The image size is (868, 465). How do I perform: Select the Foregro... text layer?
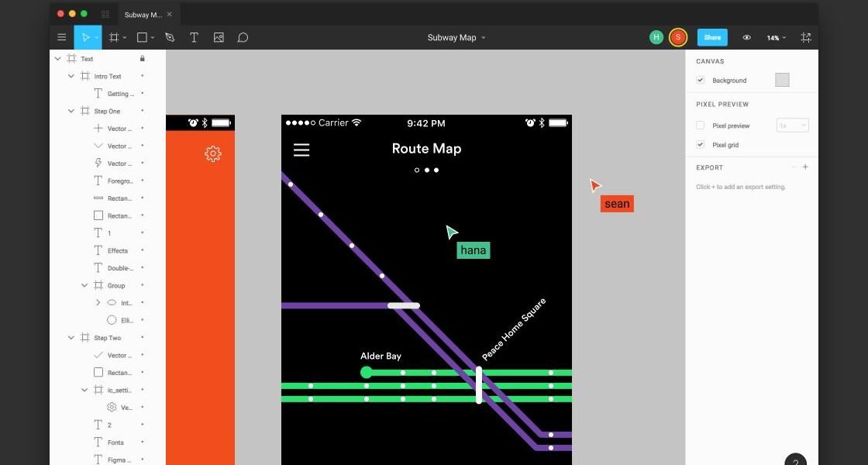120,181
